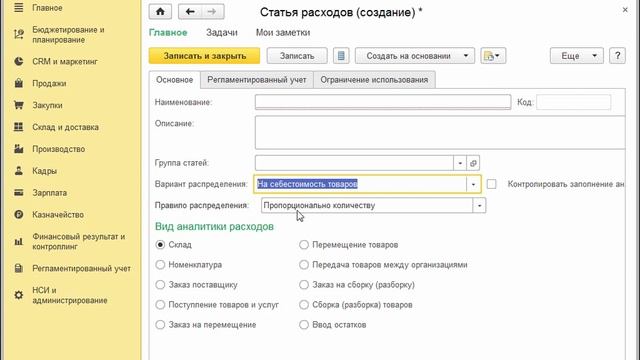Open Казначейство section in sidebar
Screen dimensions: 640x360
click(58, 214)
